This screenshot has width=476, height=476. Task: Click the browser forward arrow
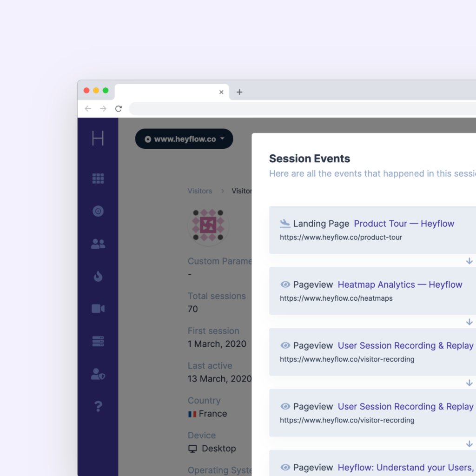click(x=103, y=109)
